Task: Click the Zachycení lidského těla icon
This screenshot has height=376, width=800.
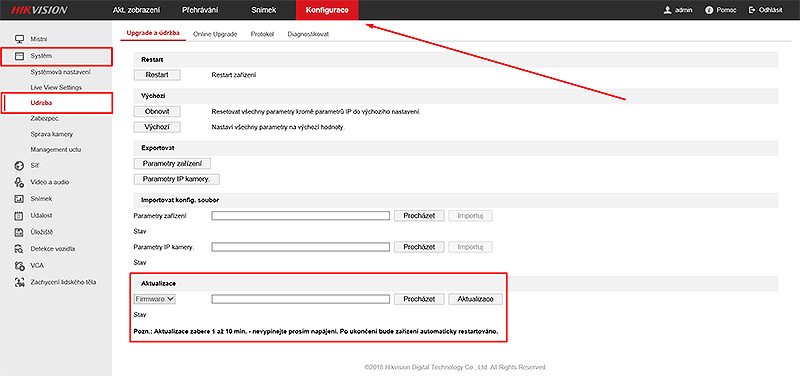Action: coord(19,282)
